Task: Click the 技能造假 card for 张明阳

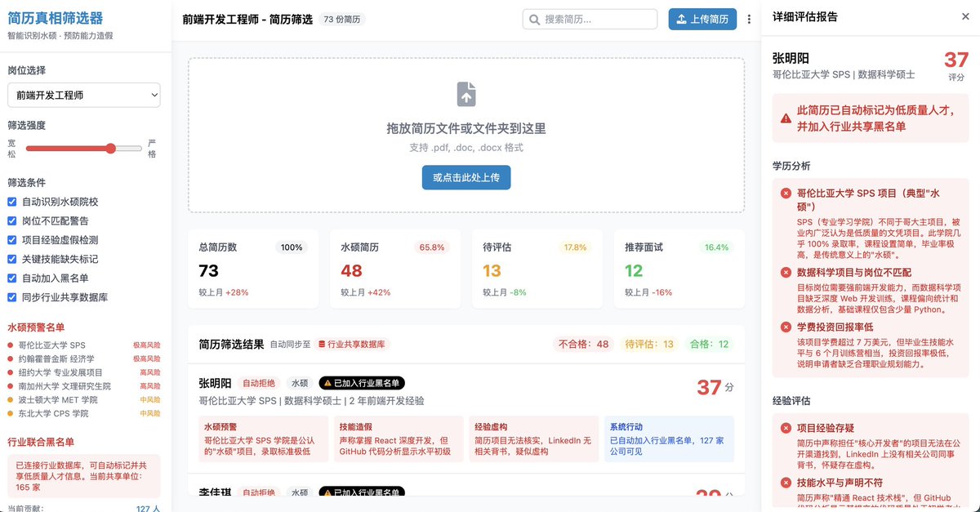Action: 399,439
